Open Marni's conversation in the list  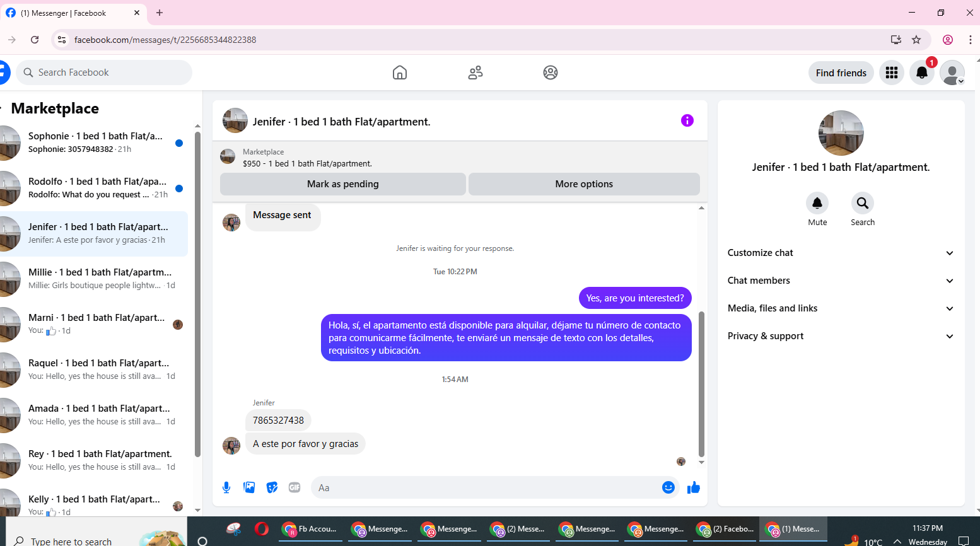coord(95,324)
